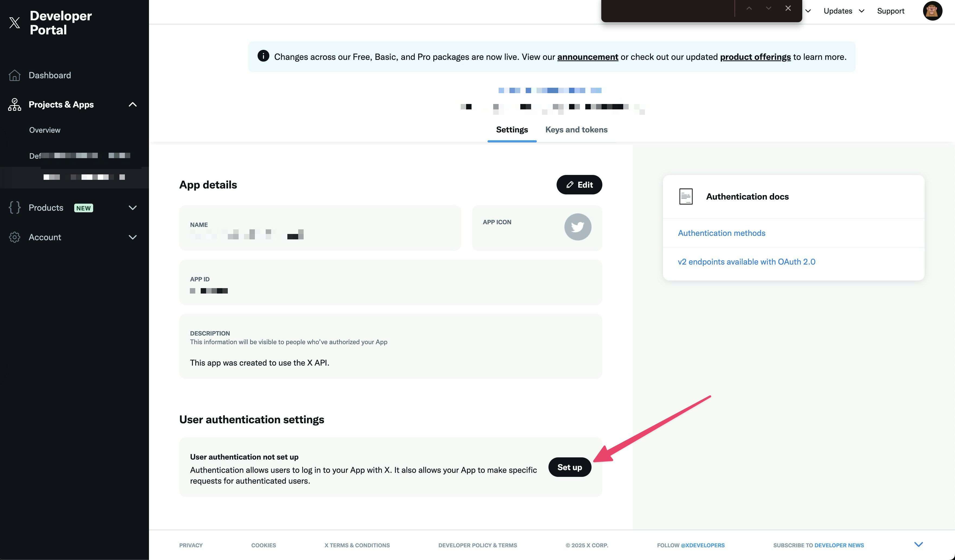Open profile avatar in top right
The width and height of the screenshot is (955, 560).
click(932, 11)
